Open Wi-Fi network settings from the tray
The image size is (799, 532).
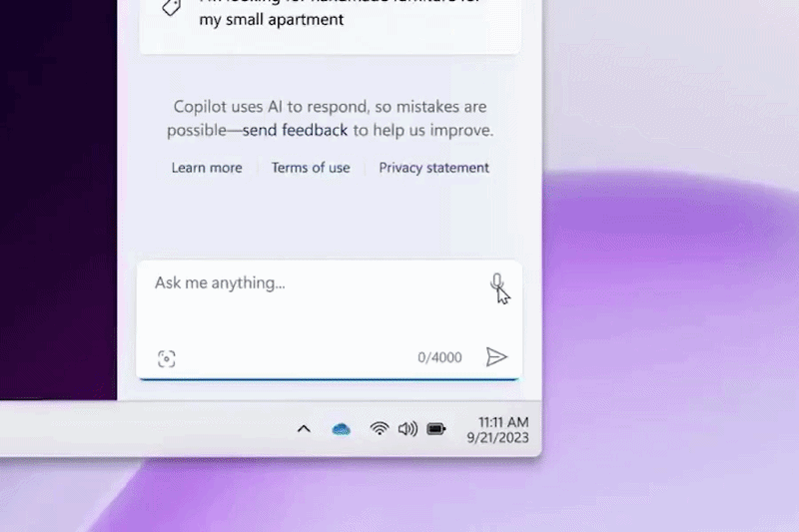click(380, 428)
